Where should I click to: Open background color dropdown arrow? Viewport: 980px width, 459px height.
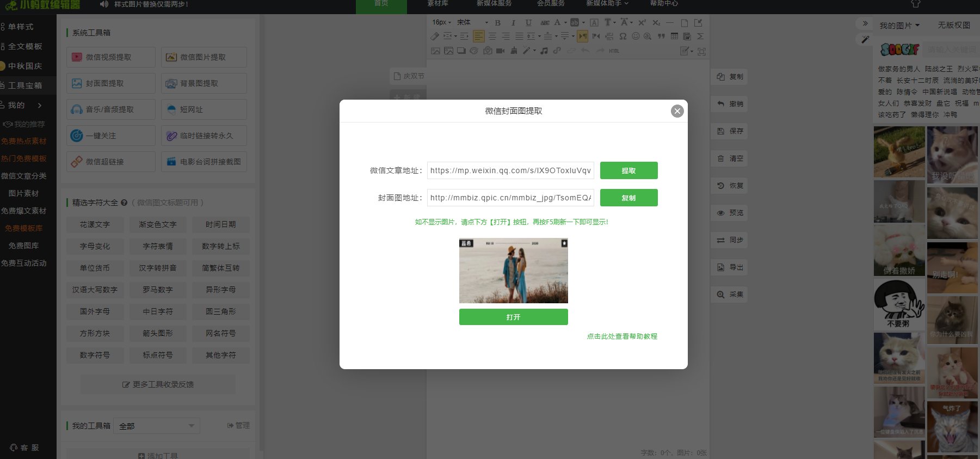(x=583, y=22)
